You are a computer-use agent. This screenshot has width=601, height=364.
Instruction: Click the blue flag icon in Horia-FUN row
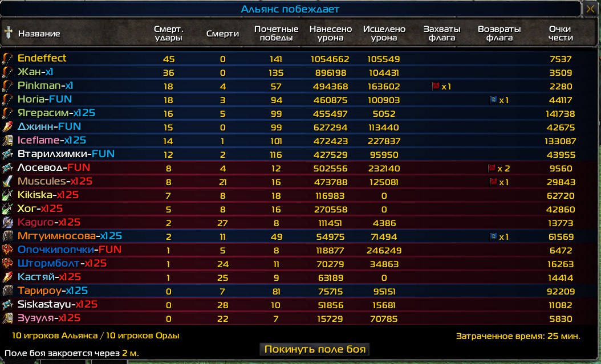(x=493, y=100)
